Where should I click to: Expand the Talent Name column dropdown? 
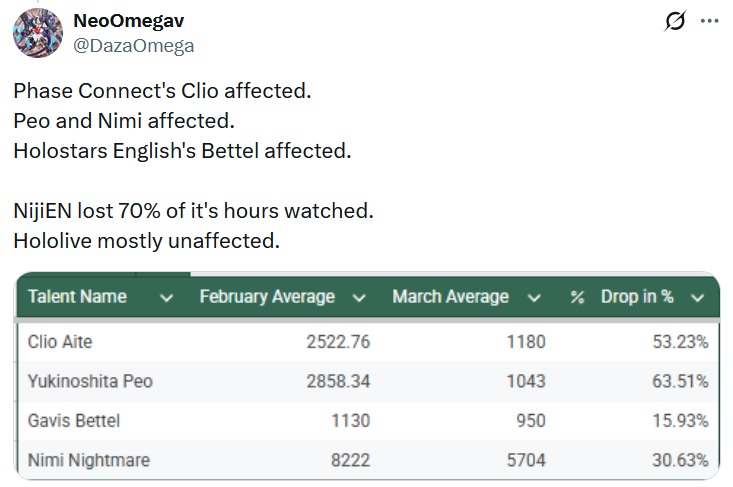pyautogui.click(x=167, y=297)
